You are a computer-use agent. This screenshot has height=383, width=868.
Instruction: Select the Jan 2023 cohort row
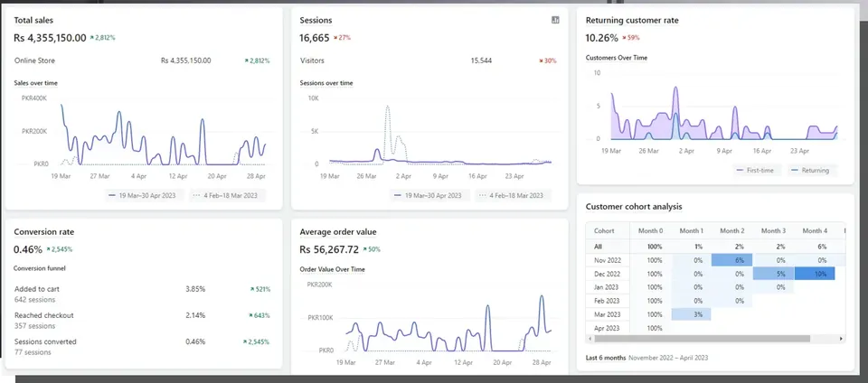pos(714,287)
